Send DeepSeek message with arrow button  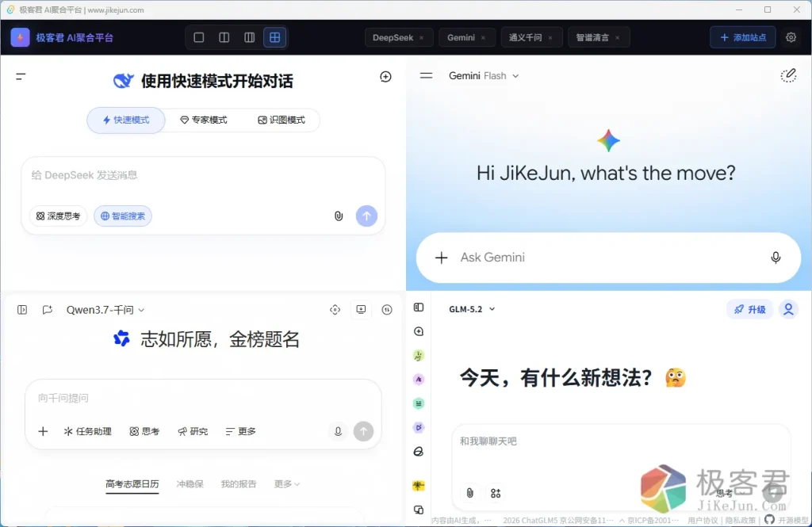tap(366, 216)
